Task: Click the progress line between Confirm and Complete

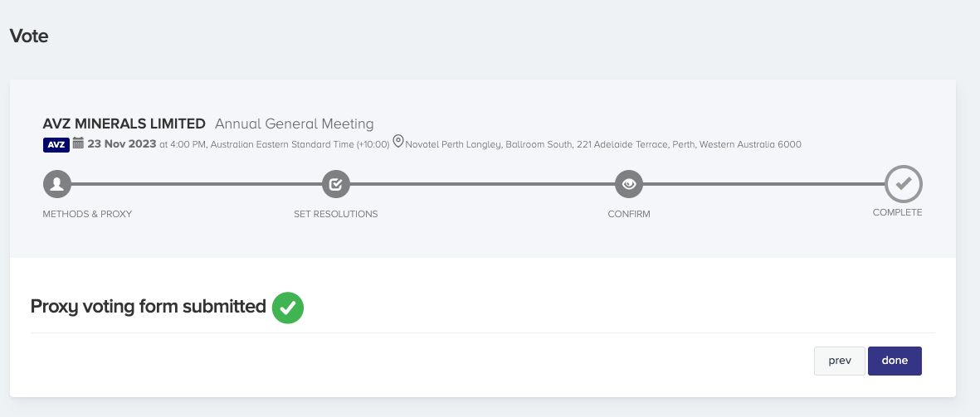Action: (x=763, y=184)
